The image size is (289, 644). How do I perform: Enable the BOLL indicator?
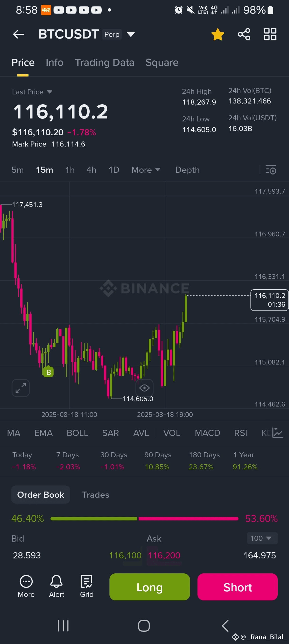(x=77, y=433)
